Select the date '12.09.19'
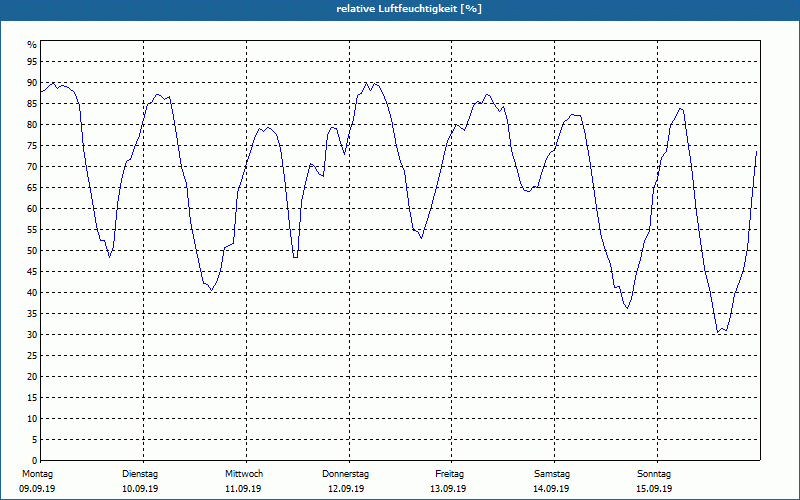Screen dimensions: 800x500 point(346,489)
